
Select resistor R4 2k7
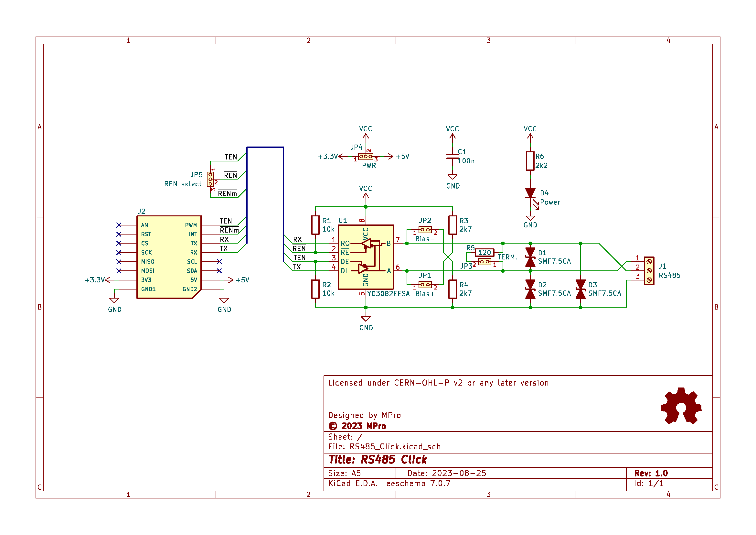coord(453,289)
